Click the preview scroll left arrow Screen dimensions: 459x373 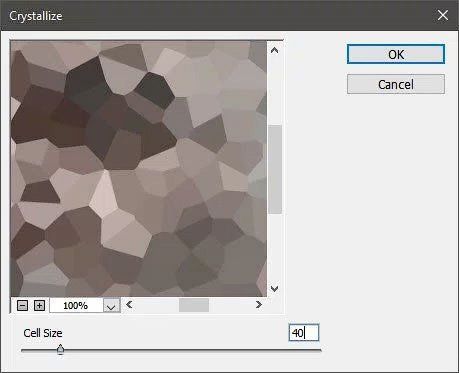pyautogui.click(x=129, y=305)
